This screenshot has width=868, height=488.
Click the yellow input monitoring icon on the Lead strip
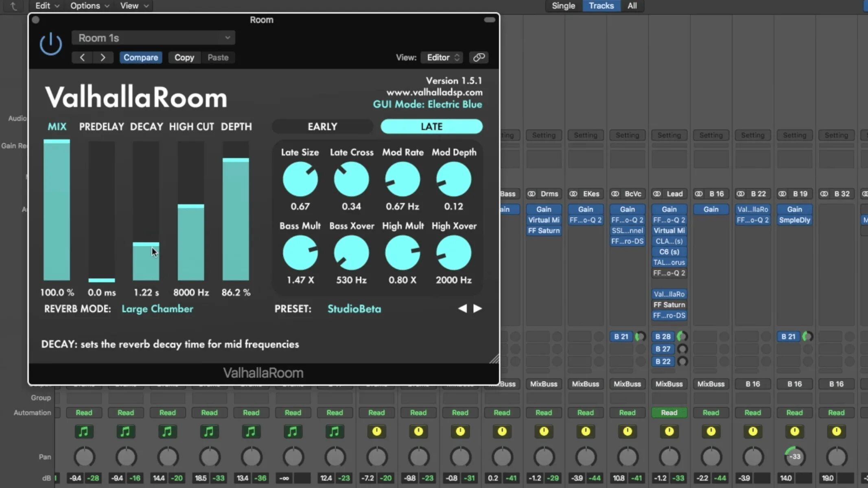pos(669,432)
